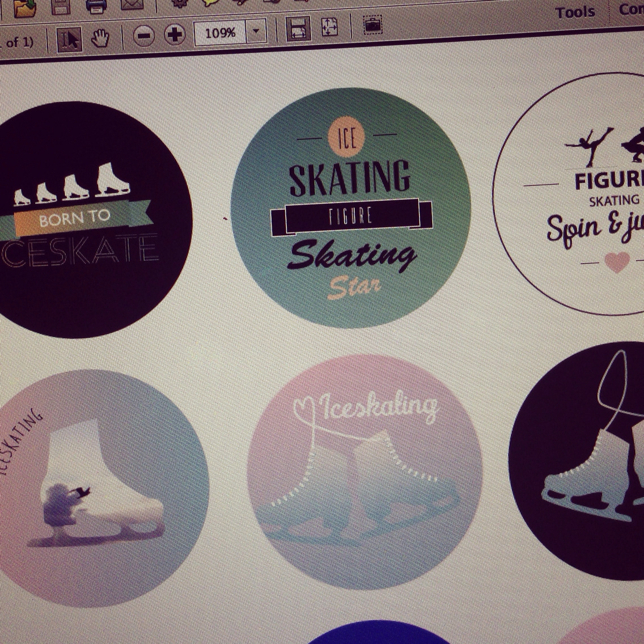Zoom out with the minus button

tap(144, 36)
